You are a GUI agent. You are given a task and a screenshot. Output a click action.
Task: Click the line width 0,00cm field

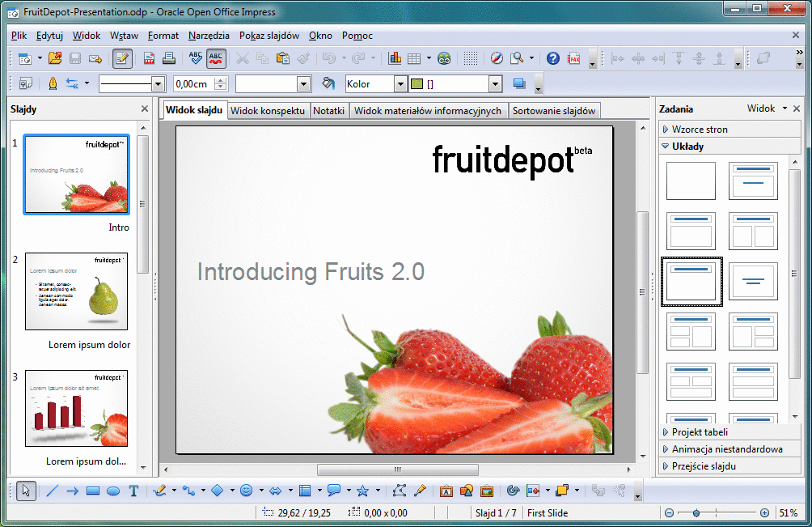195,84
